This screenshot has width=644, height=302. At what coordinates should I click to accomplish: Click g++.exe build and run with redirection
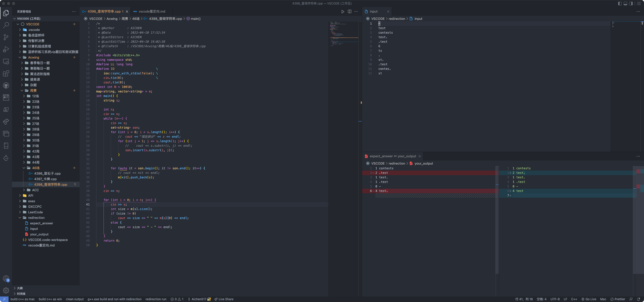[115, 299]
